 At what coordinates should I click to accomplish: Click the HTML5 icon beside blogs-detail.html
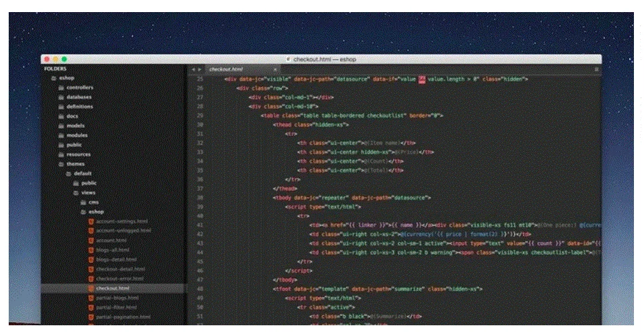click(91, 260)
